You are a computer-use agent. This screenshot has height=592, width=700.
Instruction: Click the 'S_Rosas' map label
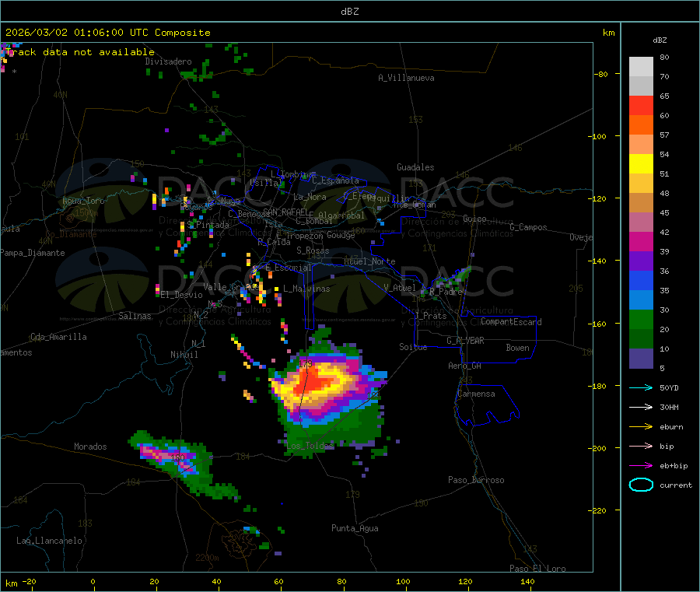coord(313,250)
